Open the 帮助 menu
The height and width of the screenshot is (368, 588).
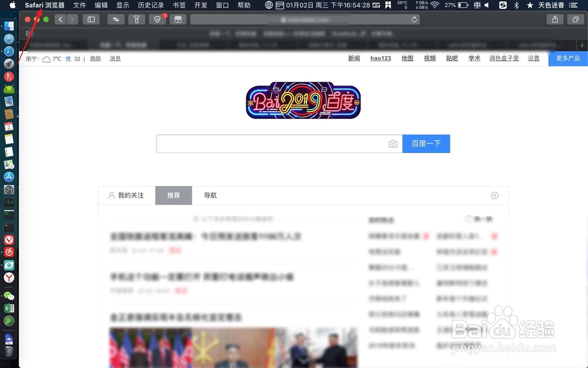coord(244,5)
